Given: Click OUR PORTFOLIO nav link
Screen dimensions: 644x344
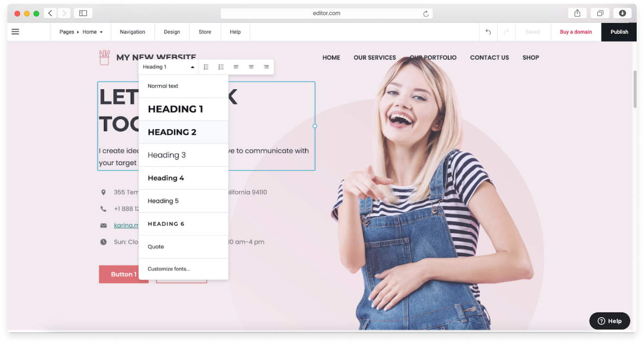Looking at the screenshot, I should point(433,58).
